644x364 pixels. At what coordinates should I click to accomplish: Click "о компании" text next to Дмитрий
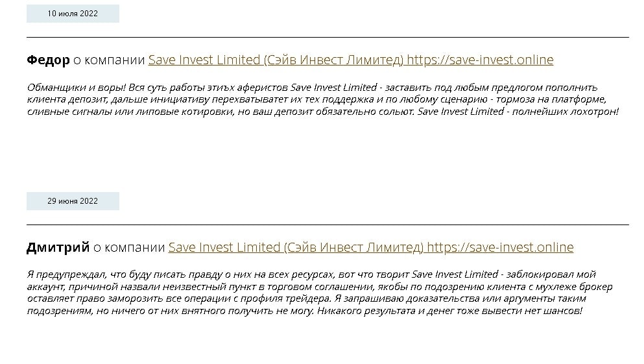pos(129,248)
